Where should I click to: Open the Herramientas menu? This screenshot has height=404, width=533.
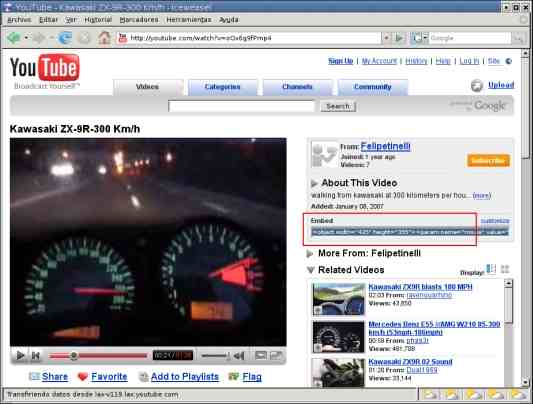[x=189, y=20]
